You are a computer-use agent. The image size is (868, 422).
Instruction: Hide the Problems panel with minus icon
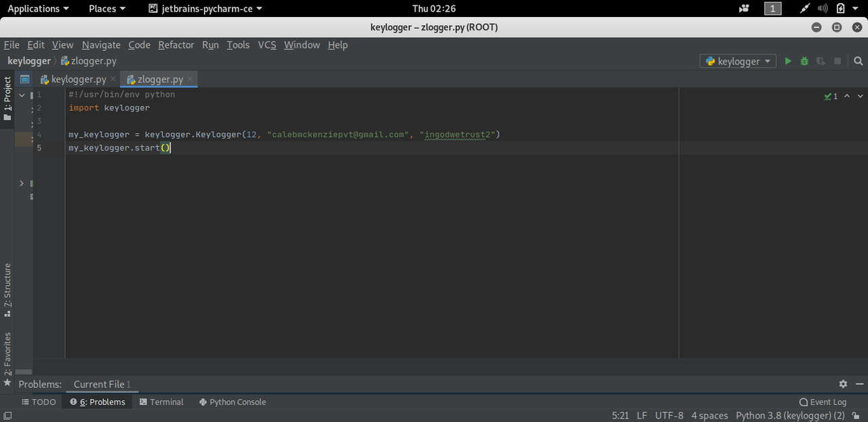pyautogui.click(x=859, y=384)
